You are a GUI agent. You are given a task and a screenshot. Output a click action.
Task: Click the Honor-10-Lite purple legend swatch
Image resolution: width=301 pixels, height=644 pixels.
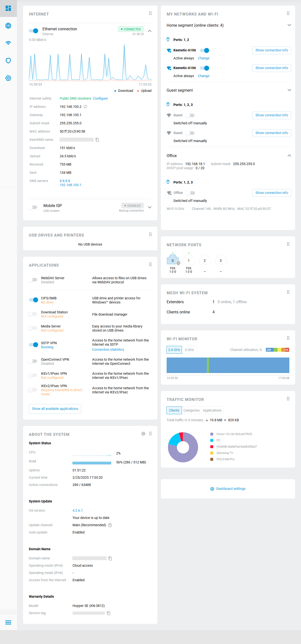tap(212, 434)
